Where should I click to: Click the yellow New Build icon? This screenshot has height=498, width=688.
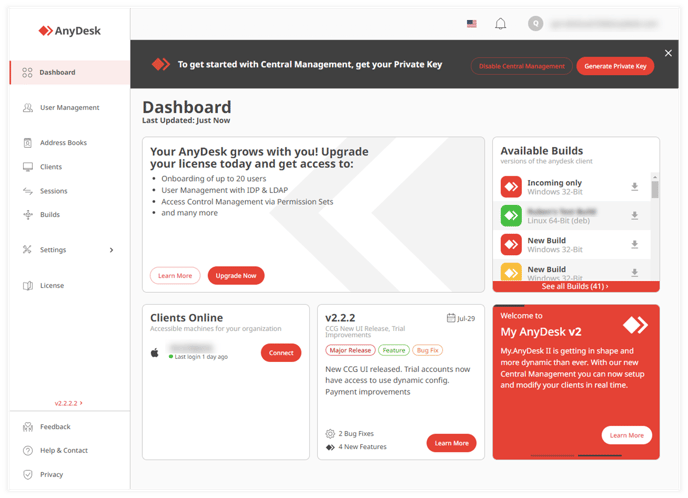(511, 272)
